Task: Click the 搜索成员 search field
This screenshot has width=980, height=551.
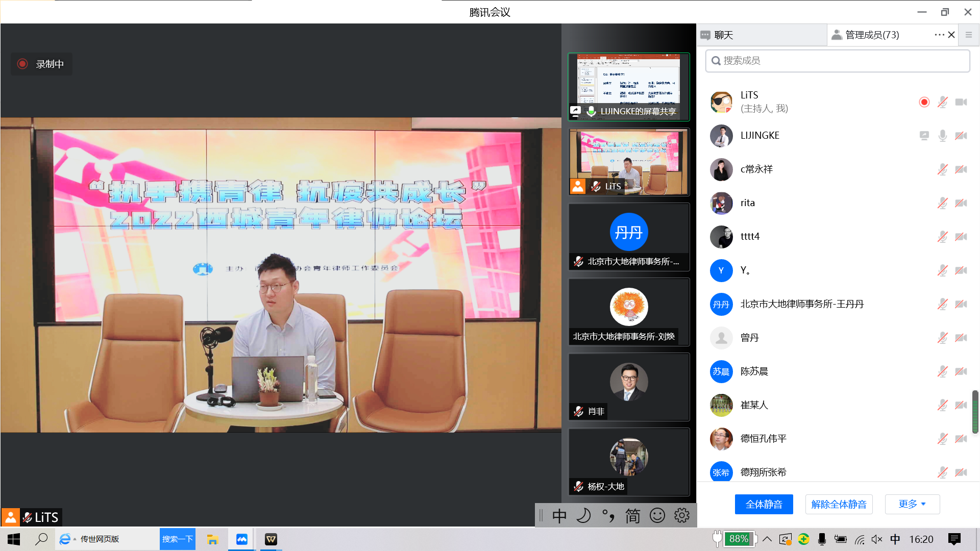Action: (837, 61)
